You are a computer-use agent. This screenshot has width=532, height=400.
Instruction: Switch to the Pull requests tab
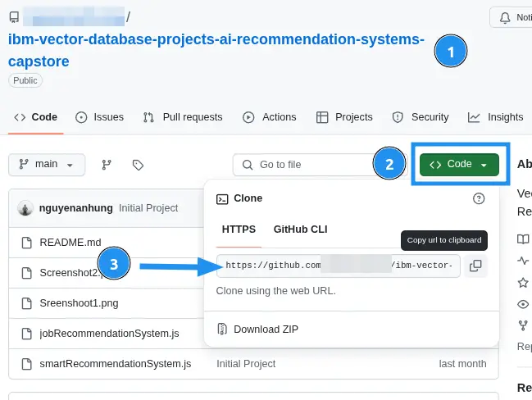click(183, 117)
